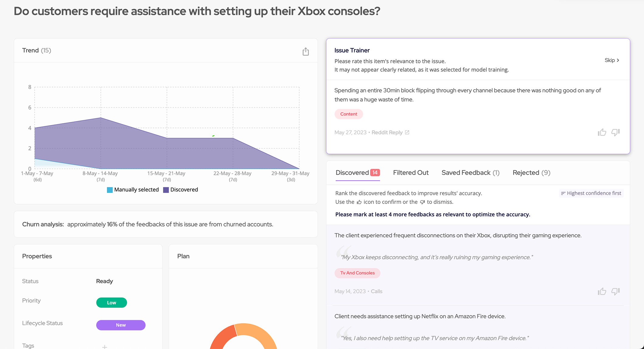Toggle the Manually selected legend swatch

[110, 190]
